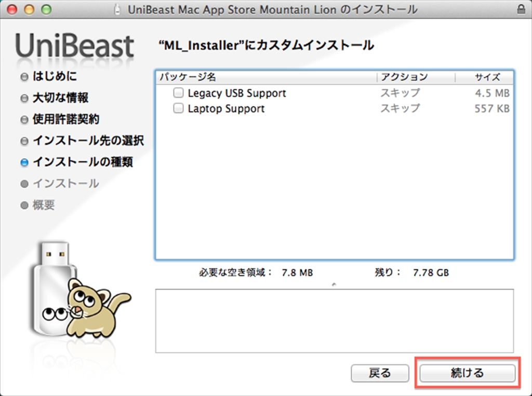Click the 必要な空き領域 7.8 MB value
The height and width of the screenshot is (396, 532).
(x=297, y=272)
